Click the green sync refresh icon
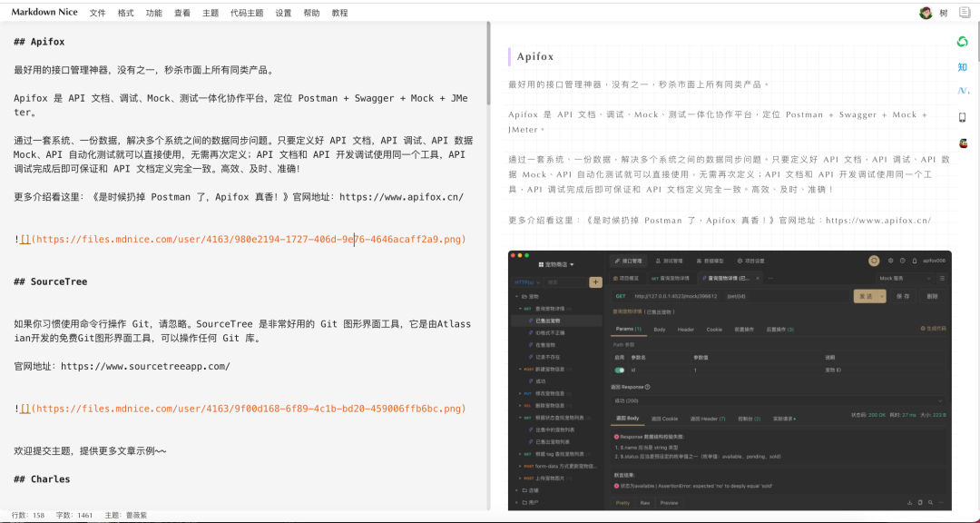Image resolution: width=980 pixels, height=523 pixels. click(x=962, y=41)
